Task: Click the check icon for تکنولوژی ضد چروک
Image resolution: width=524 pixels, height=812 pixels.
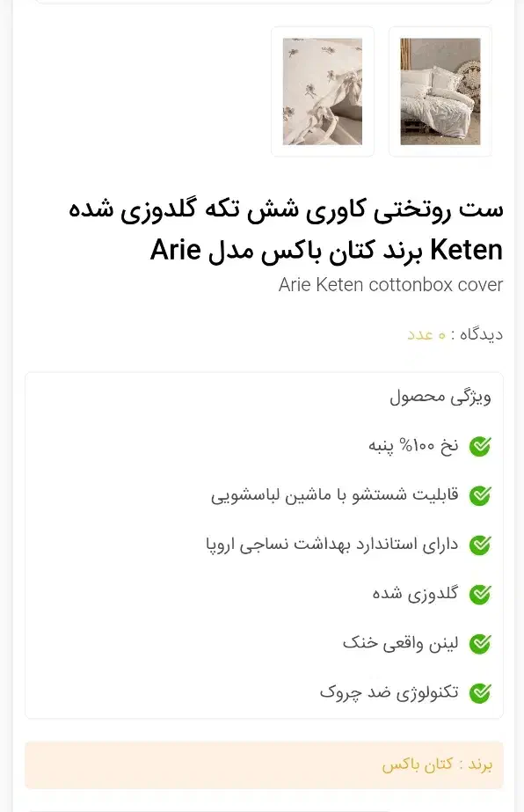Action: click(480, 693)
